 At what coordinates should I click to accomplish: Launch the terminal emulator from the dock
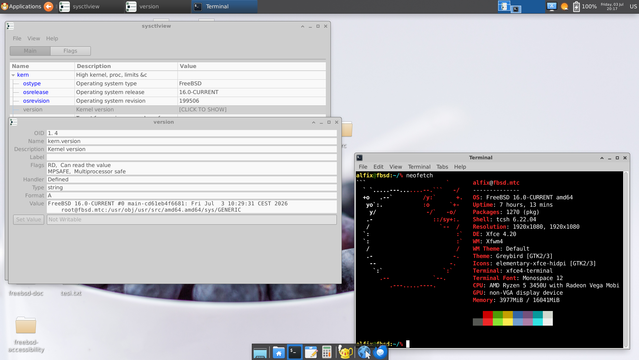pos(295,352)
